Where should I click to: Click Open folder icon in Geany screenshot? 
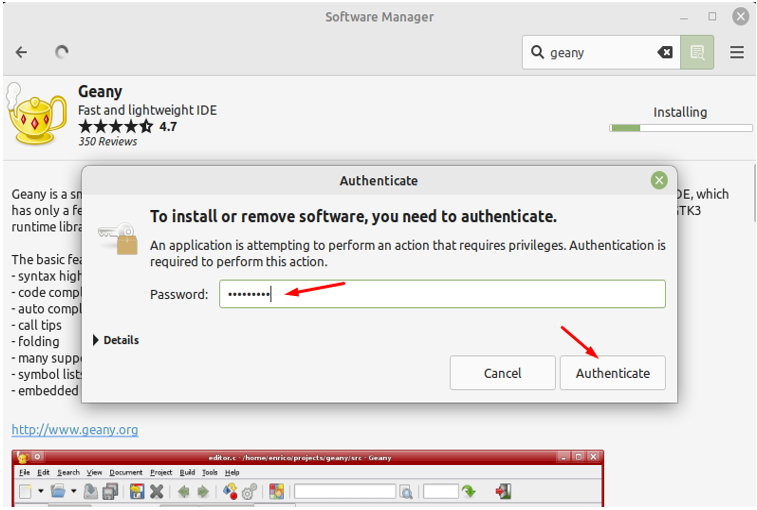click(x=58, y=492)
